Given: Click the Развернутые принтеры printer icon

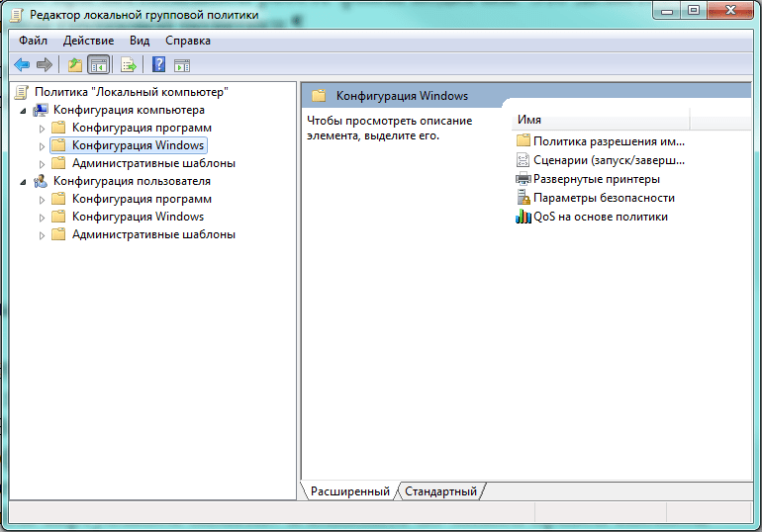Looking at the screenshot, I should point(523,179).
